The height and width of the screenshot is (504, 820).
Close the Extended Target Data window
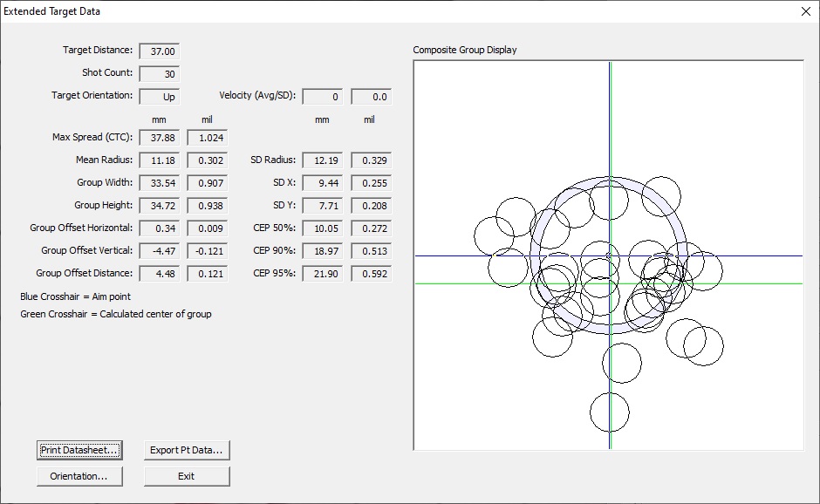tap(806, 11)
